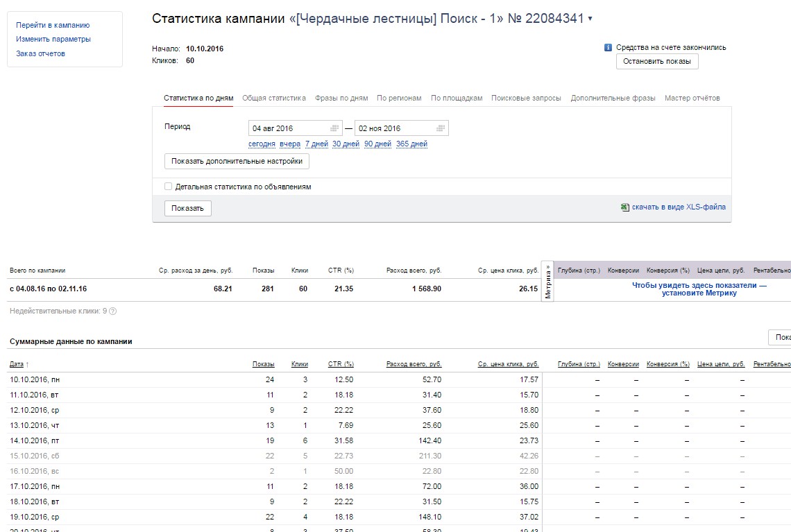
Task: Open calendar picker for end date 02 ноя 2016
Action: (441, 128)
